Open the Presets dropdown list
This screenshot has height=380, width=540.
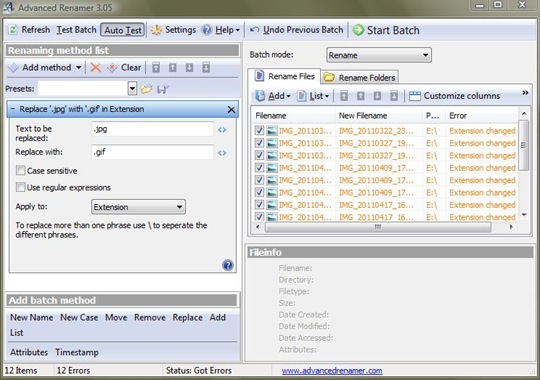(132, 89)
